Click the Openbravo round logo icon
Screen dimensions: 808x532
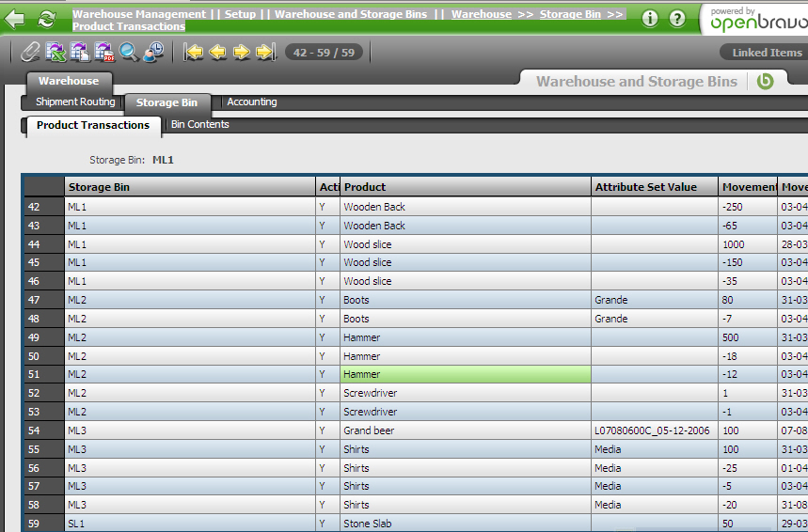[765, 82]
